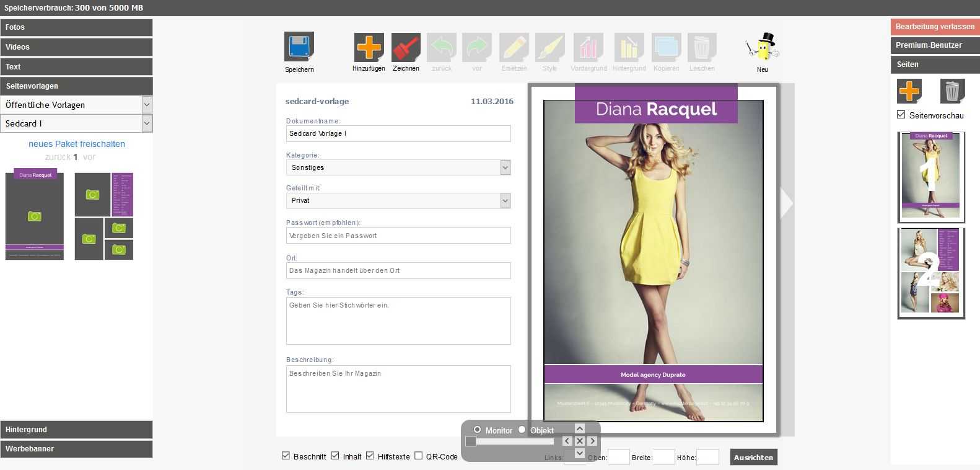Select the Monitor radio button

click(x=477, y=430)
